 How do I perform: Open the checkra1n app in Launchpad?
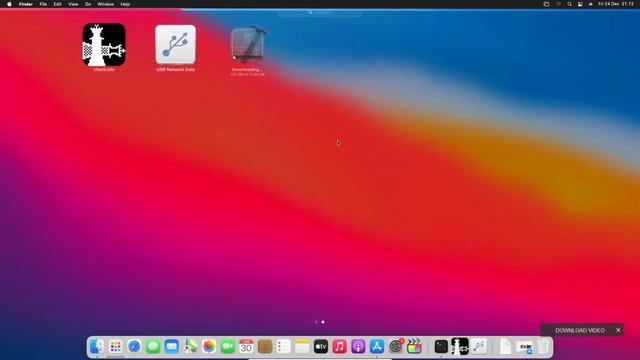click(104, 44)
